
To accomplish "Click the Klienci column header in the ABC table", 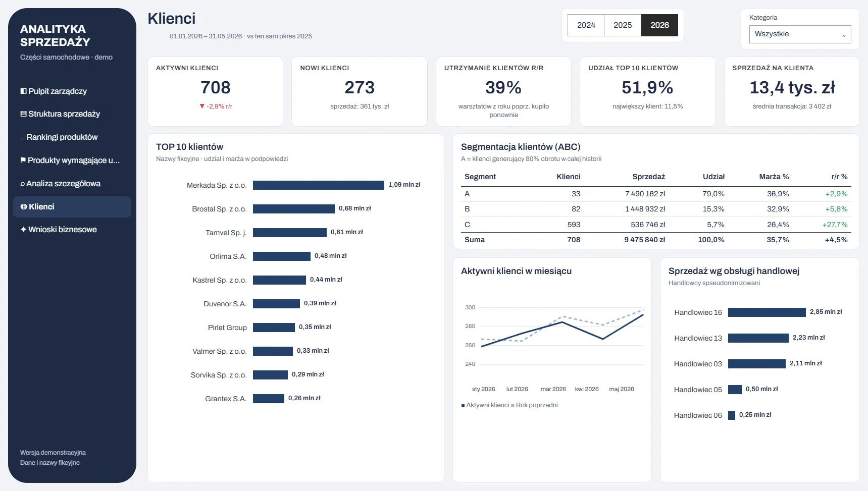I will tap(568, 177).
